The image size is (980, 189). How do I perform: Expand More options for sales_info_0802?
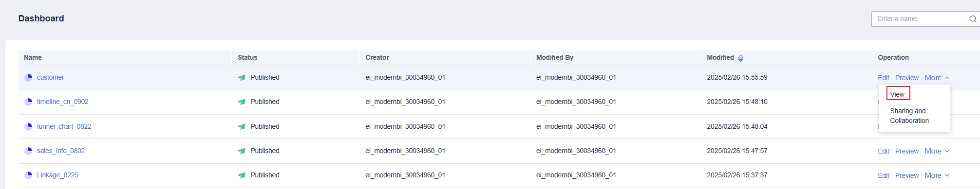pyautogui.click(x=937, y=151)
